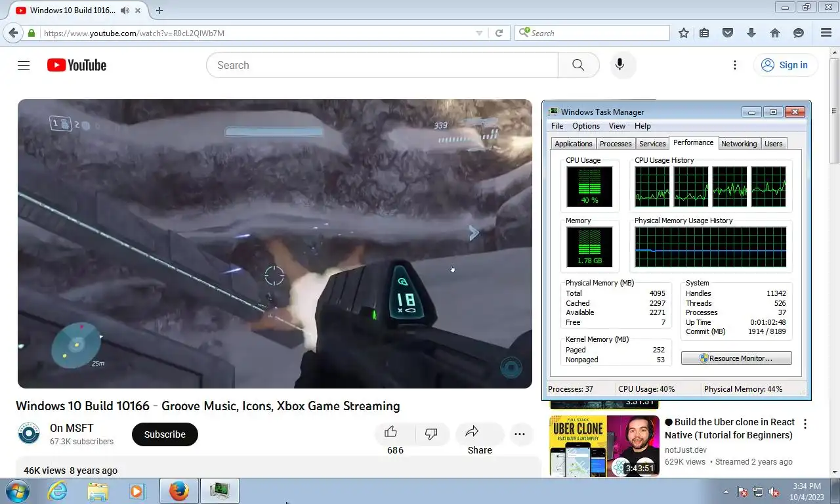Screen dimensions: 840x504
Task: Open the Windows Start orb
Action: point(17,491)
